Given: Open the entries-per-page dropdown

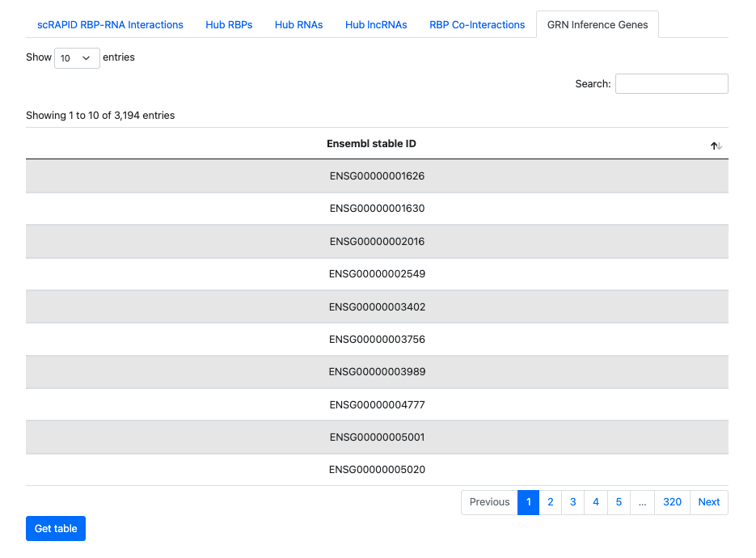Looking at the screenshot, I should (77, 58).
